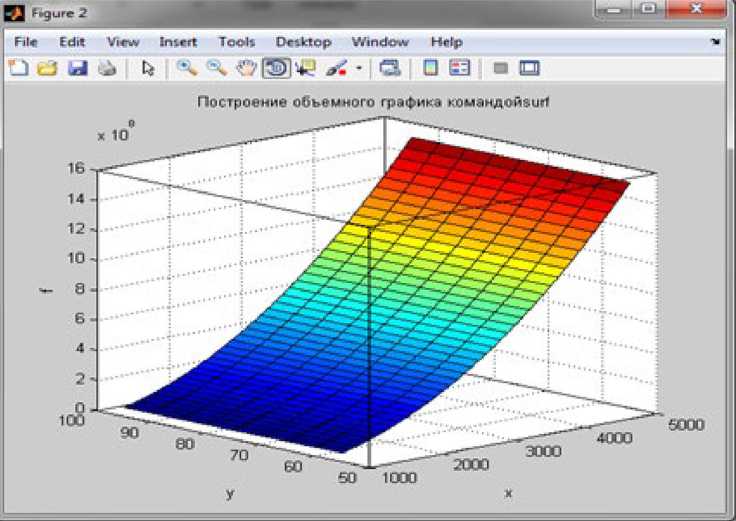Image resolution: width=736 pixels, height=521 pixels.
Task: Click the y-axis tick label 70
Action: [x=239, y=455]
